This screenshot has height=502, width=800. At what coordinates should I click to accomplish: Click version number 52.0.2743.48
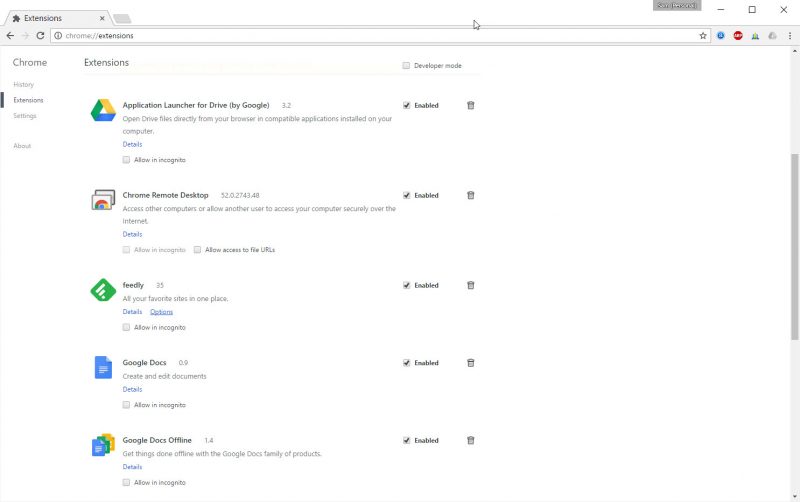(240, 195)
